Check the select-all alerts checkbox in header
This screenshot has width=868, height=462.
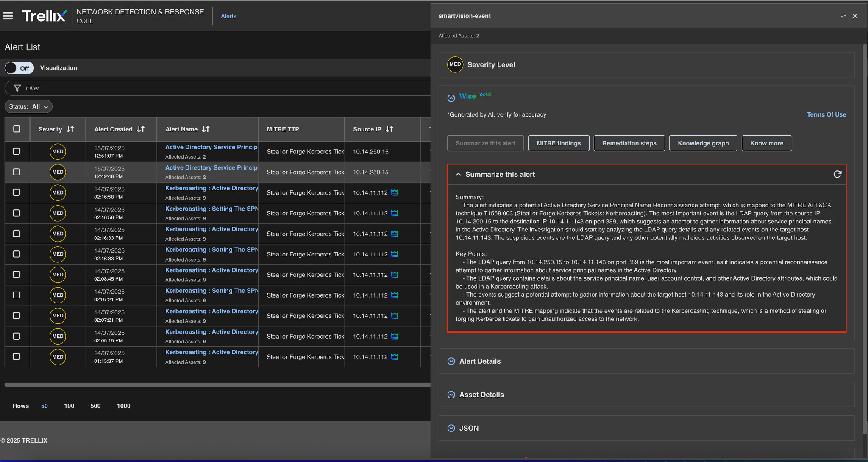(17, 129)
